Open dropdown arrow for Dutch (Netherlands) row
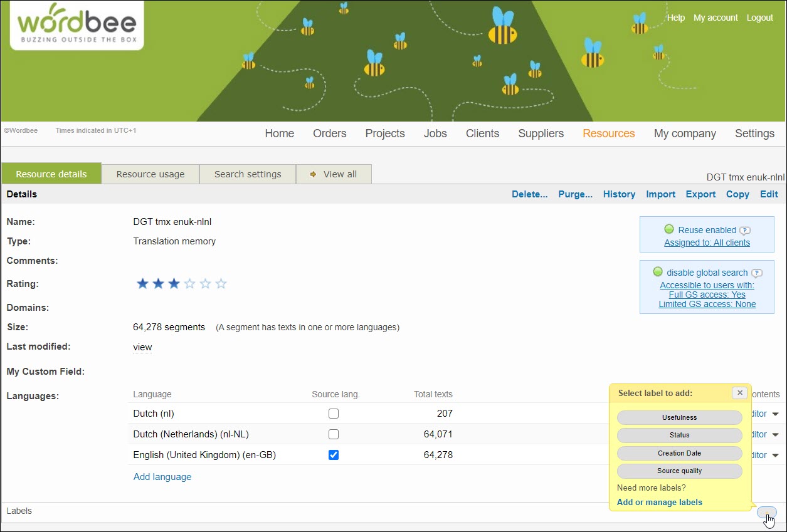The image size is (787, 532). click(x=776, y=435)
